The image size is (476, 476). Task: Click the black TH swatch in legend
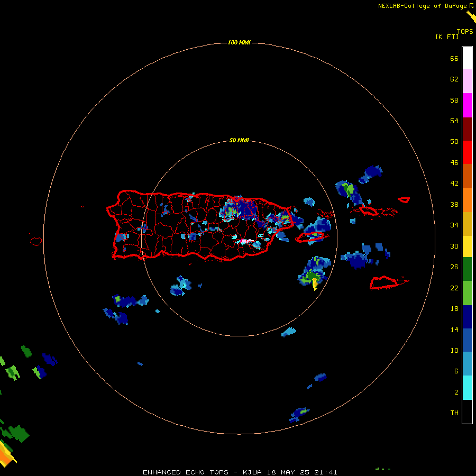pos(467,411)
